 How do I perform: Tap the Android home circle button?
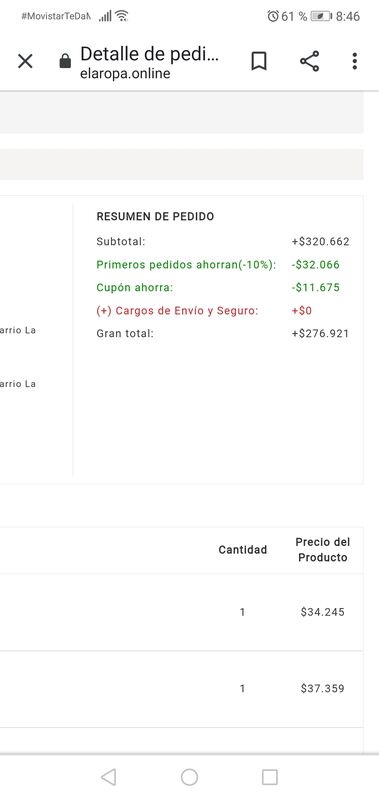(189, 777)
